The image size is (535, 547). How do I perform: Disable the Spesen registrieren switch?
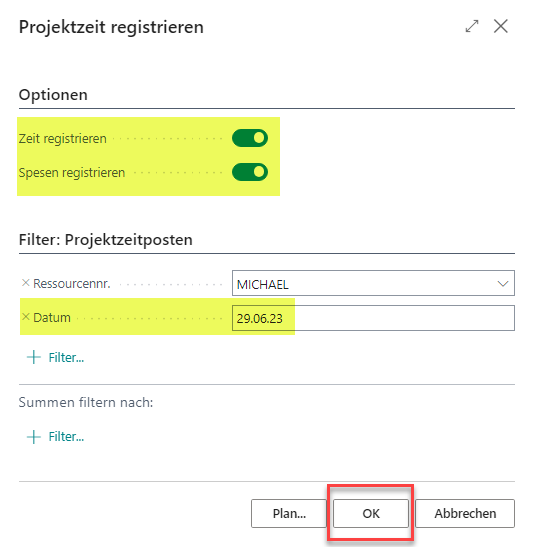coord(250,172)
